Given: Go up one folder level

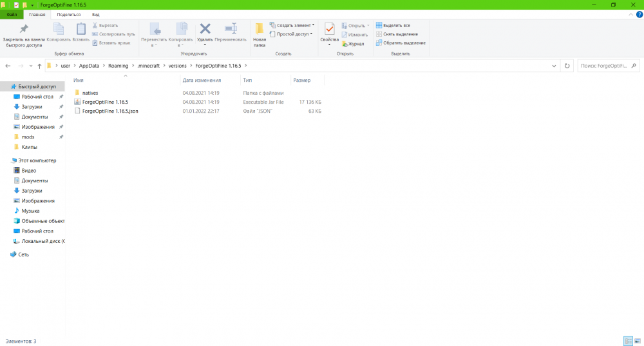Looking at the screenshot, I should (x=39, y=66).
